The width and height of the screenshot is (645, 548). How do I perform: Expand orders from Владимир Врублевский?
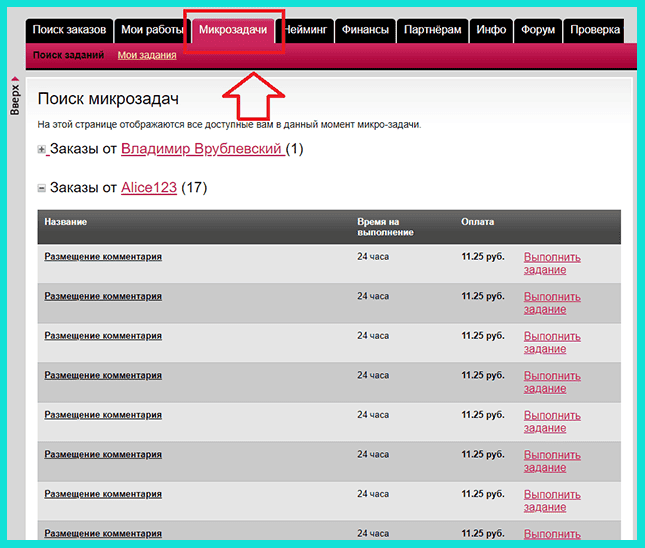pos(41,149)
